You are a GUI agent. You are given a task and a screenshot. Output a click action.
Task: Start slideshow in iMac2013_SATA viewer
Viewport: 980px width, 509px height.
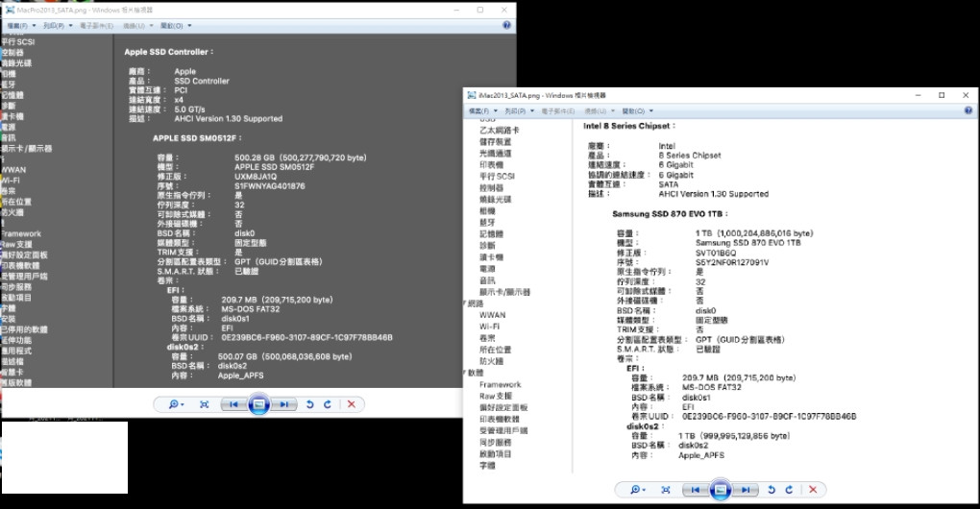pyautogui.click(x=720, y=490)
